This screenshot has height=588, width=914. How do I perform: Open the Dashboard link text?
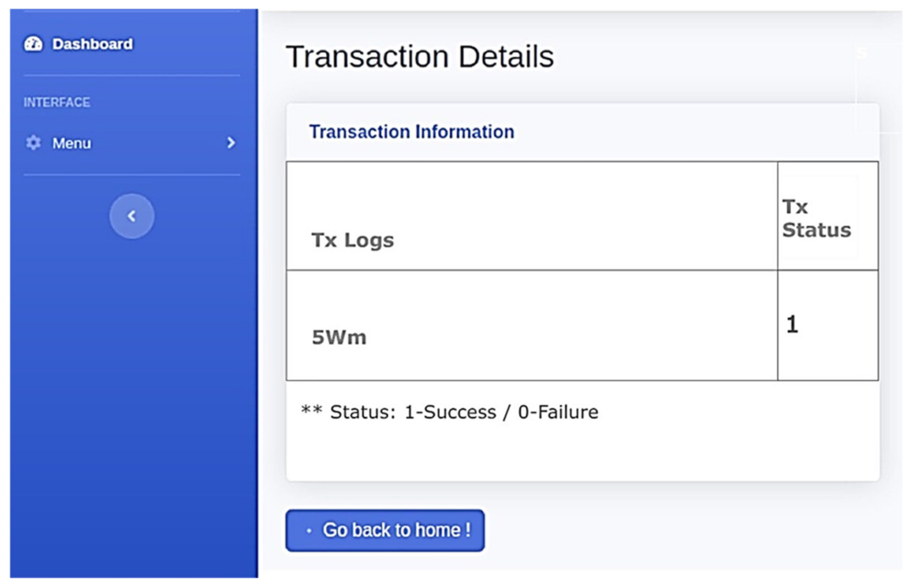(x=92, y=44)
